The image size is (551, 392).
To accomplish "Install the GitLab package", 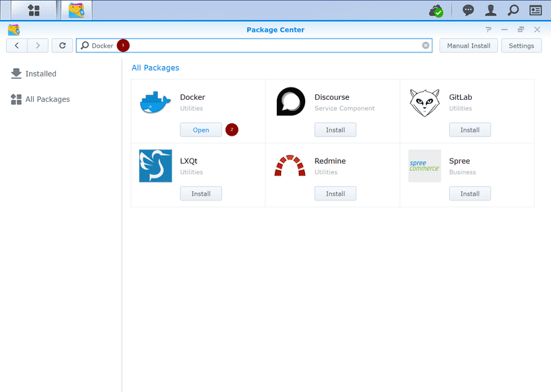I will point(470,130).
